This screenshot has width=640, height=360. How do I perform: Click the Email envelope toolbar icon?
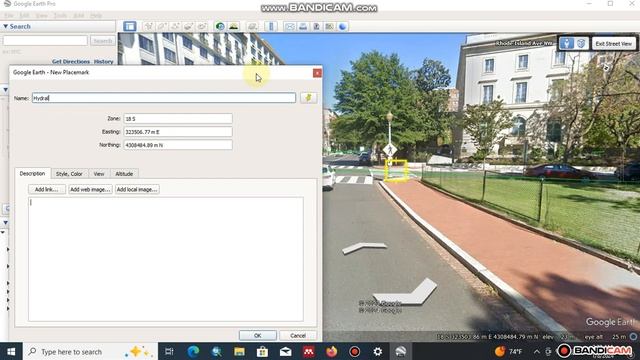click(290, 27)
